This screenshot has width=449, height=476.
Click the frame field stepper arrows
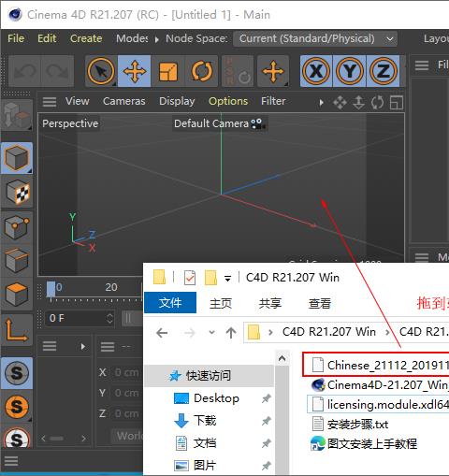coord(109,318)
